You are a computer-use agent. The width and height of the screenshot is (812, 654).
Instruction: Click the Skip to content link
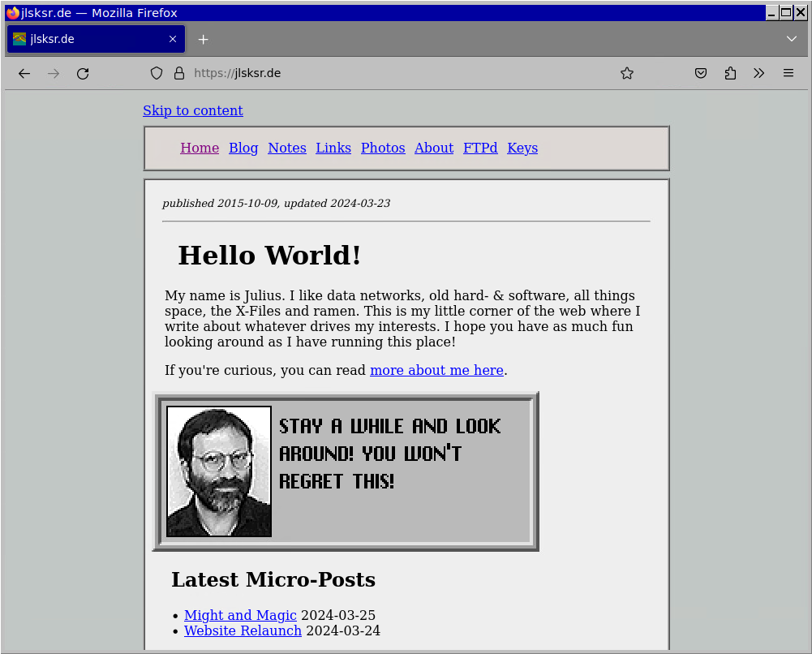[x=193, y=110]
